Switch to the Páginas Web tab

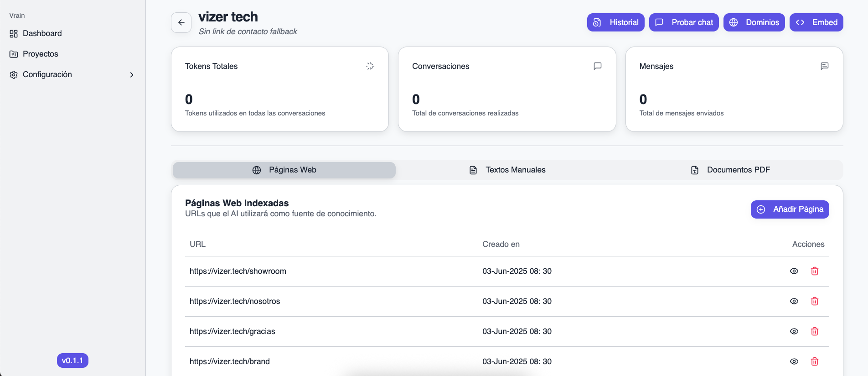pyautogui.click(x=284, y=170)
